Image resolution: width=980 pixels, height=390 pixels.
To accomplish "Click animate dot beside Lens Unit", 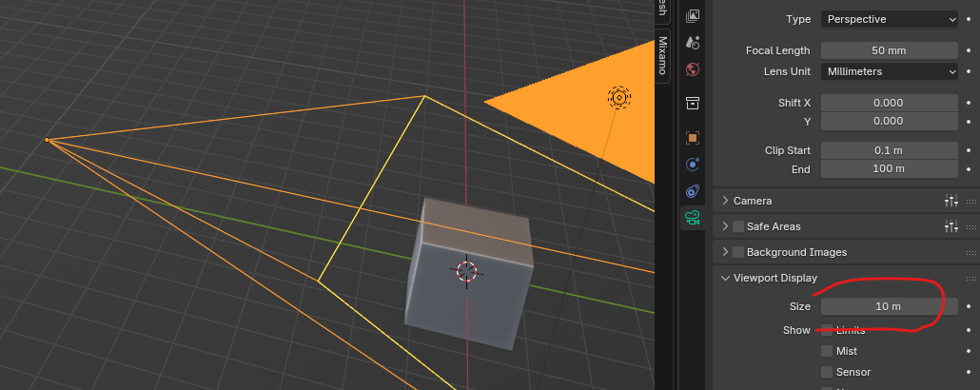I will click(969, 72).
